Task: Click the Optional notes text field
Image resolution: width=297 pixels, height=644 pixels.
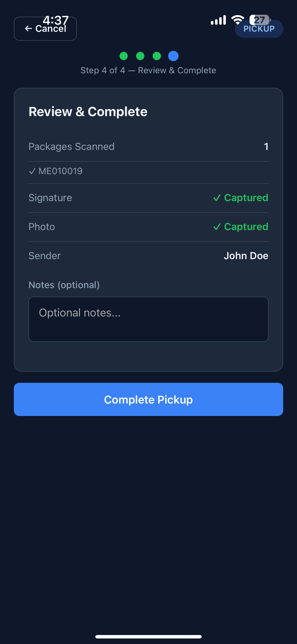Action: pos(148,319)
